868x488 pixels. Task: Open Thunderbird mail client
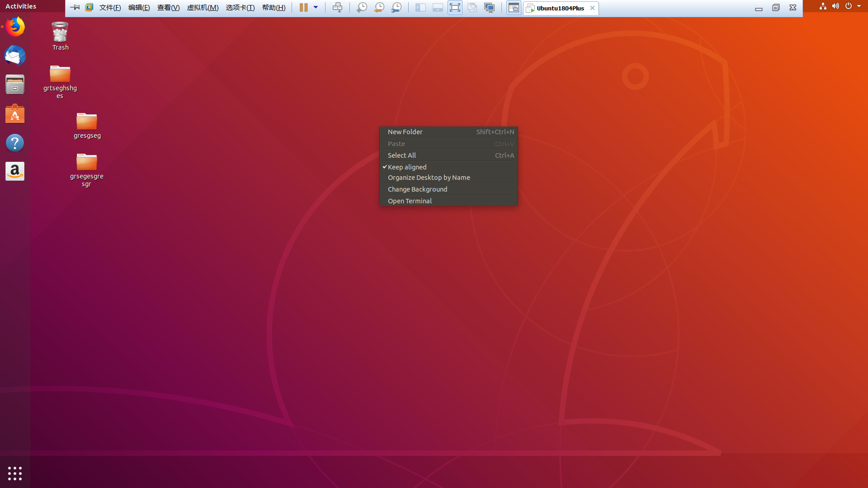click(15, 56)
